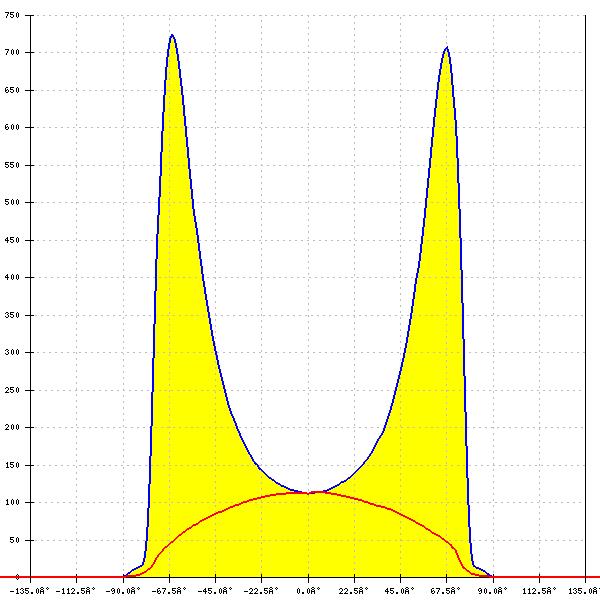Screen dimensions: 600x600
Task: Click the 135.0° x-axis label
Action: 583,590
